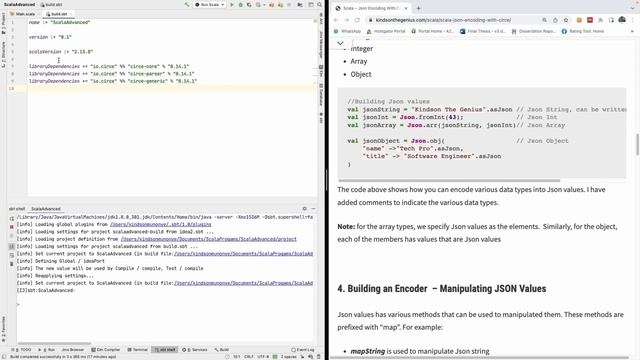
Task: Open a new browser tab with plus
Action: pos(418,8)
